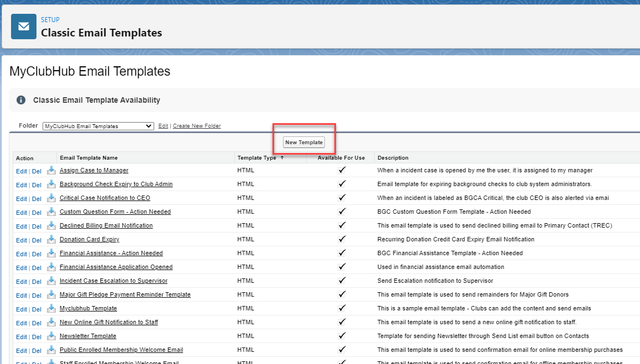The height and width of the screenshot is (364, 640).
Task: Click the download icon beside Critical Case Notification to CEO
Action: [x=50, y=198]
